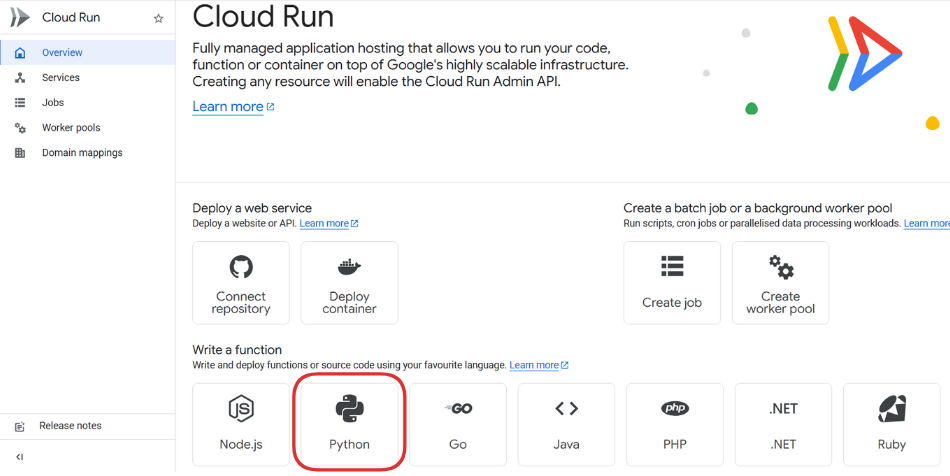
Task: Click the Create job card
Action: click(x=672, y=283)
